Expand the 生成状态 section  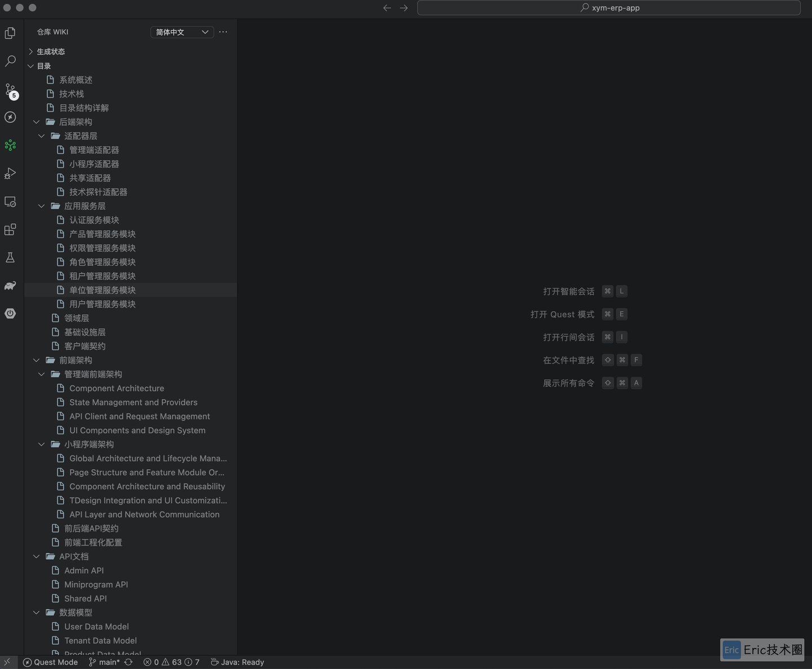pyautogui.click(x=30, y=51)
